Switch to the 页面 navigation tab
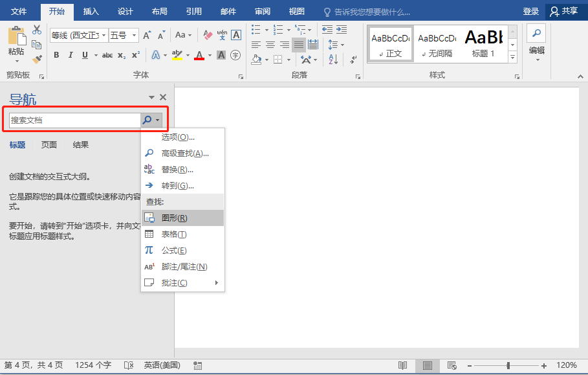 [49, 145]
